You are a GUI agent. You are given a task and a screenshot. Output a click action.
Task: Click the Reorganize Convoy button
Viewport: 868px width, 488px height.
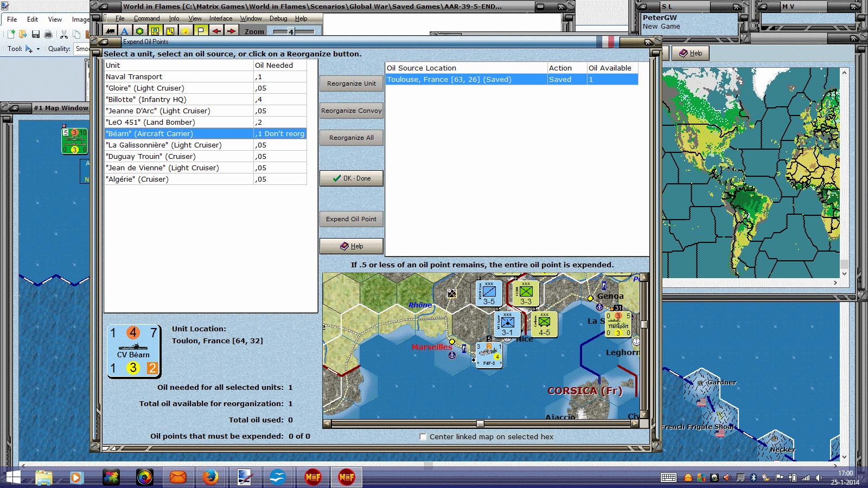tap(351, 111)
